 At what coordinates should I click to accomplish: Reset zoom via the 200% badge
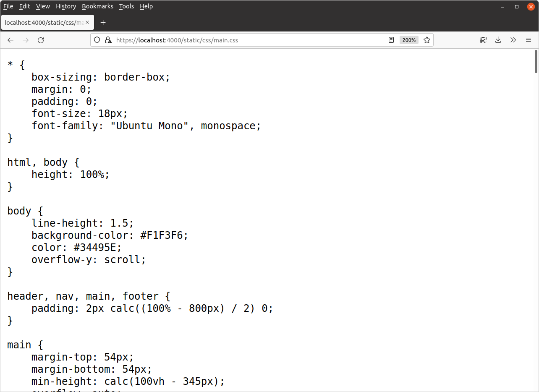[x=409, y=40]
